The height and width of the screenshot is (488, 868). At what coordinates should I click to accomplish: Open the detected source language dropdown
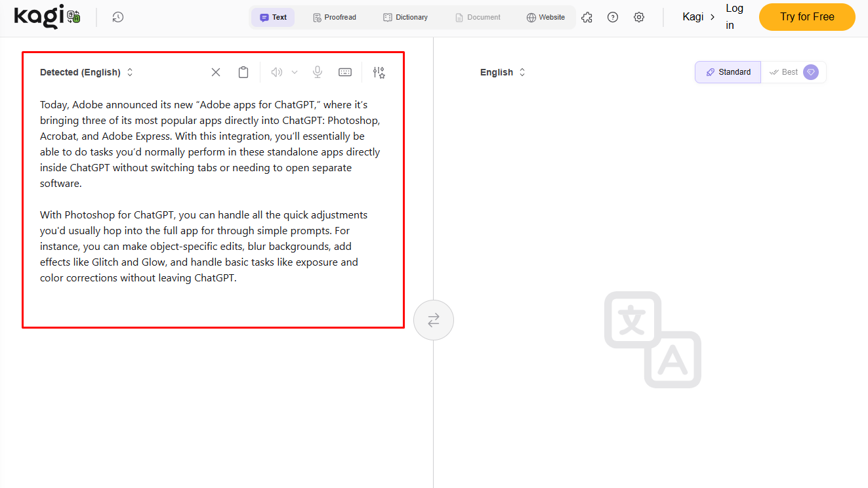pos(87,72)
